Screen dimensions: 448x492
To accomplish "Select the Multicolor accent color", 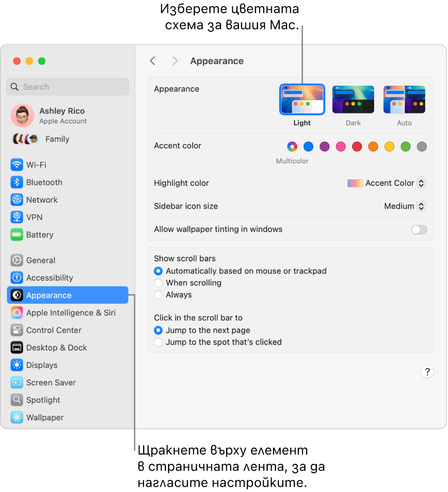I will [x=292, y=147].
